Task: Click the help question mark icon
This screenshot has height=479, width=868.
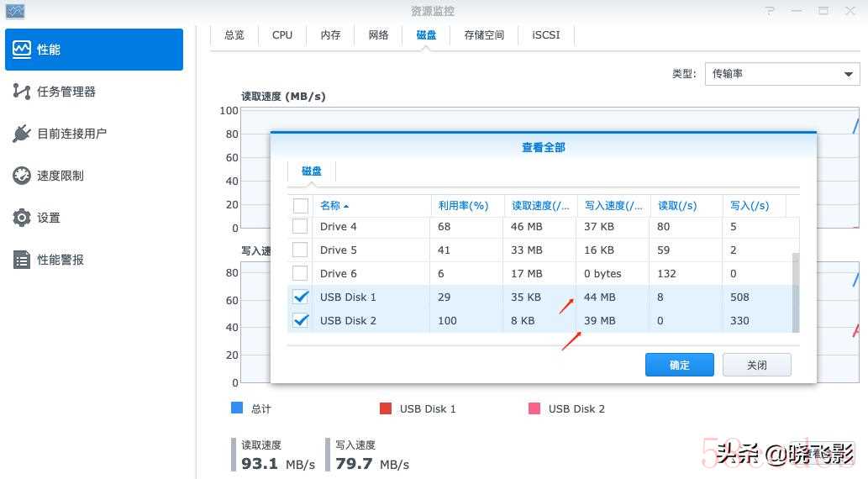Action: pyautogui.click(x=770, y=11)
